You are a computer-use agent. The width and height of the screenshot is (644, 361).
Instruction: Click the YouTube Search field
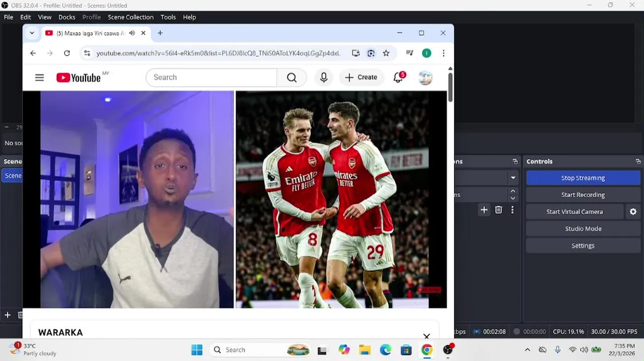[211, 77]
